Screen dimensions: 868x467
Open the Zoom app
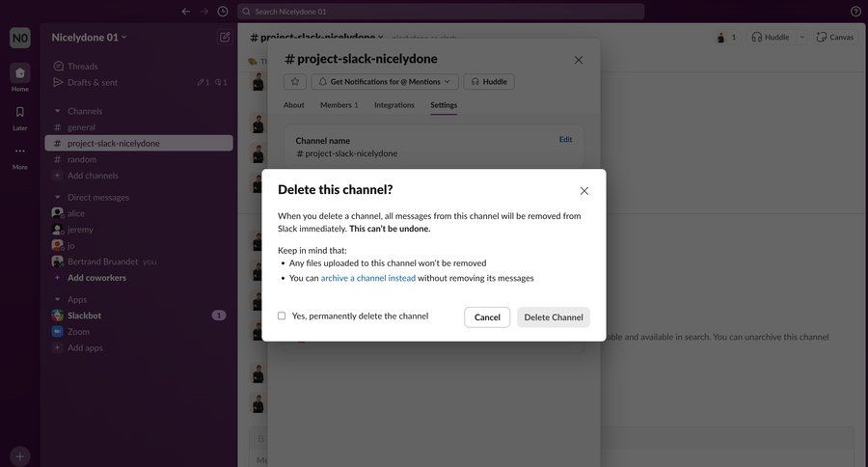click(x=78, y=331)
